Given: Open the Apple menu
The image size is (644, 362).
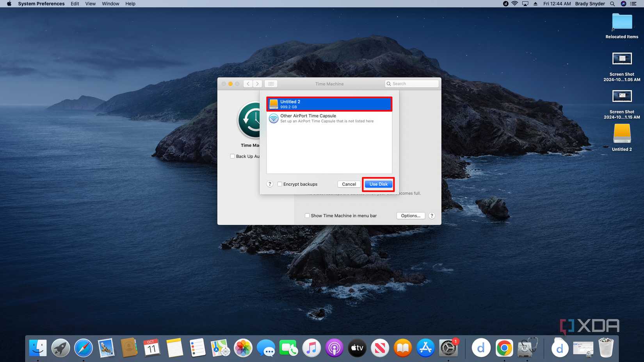Looking at the screenshot, I should point(9,4).
